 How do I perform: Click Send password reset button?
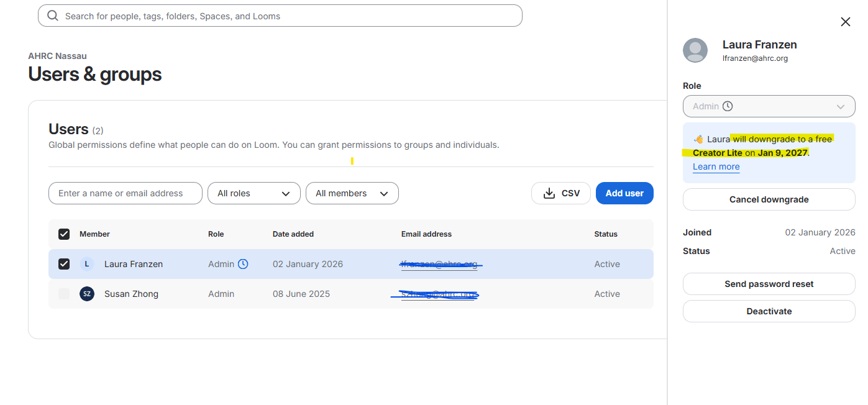769,284
